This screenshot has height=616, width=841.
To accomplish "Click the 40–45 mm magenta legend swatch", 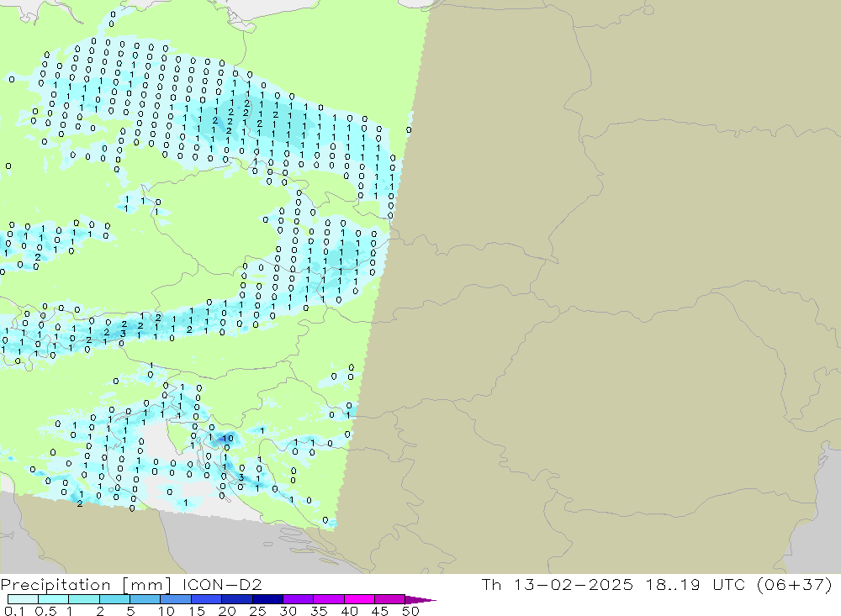I will 359,599.
